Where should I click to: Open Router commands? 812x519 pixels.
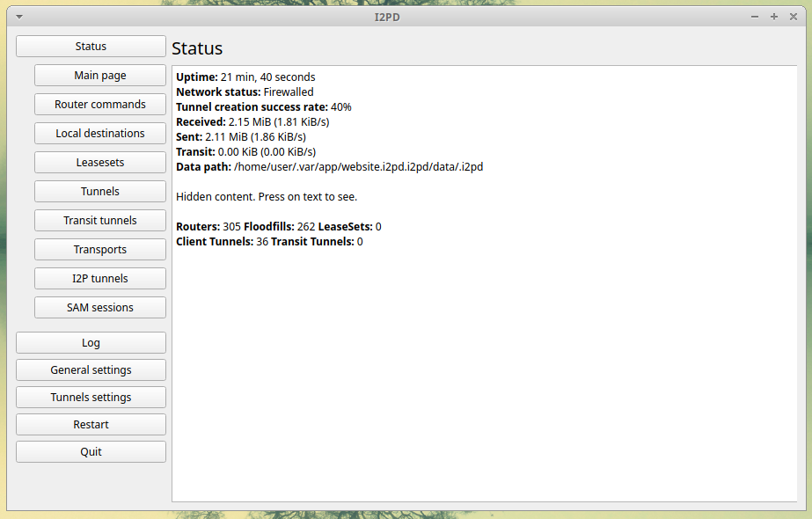tap(100, 105)
